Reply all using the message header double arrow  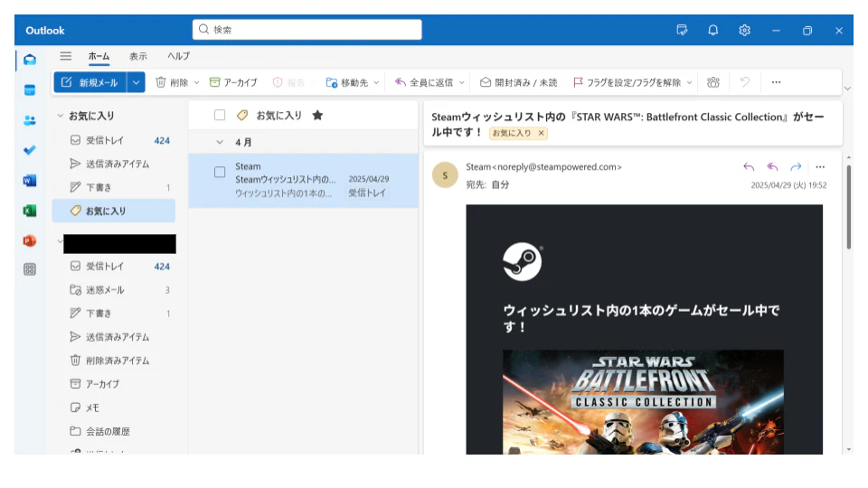point(772,166)
